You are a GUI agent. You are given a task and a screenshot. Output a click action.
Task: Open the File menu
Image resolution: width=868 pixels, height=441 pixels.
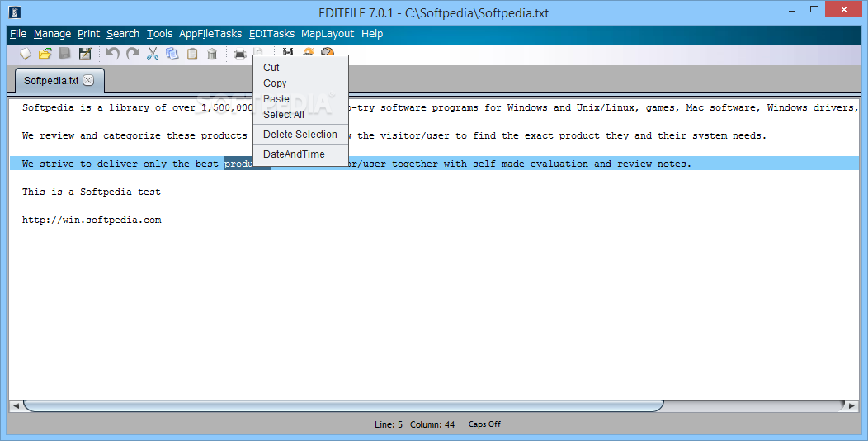pos(18,34)
